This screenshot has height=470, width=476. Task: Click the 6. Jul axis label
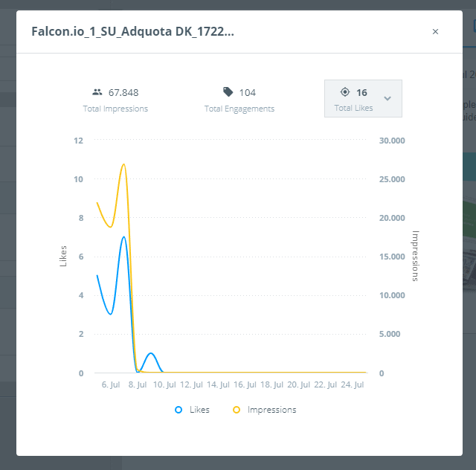tap(111, 384)
